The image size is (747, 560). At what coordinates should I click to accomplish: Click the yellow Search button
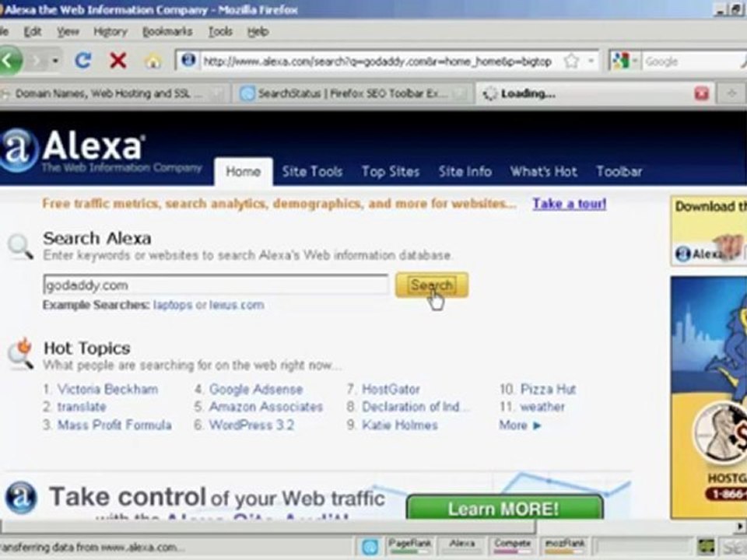tap(432, 285)
